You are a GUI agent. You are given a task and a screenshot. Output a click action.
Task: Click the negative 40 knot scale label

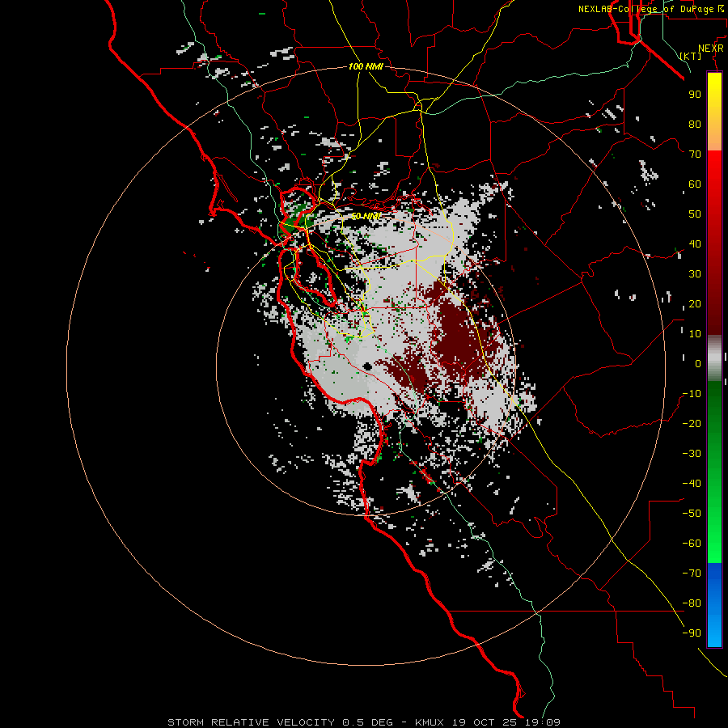pos(692,484)
